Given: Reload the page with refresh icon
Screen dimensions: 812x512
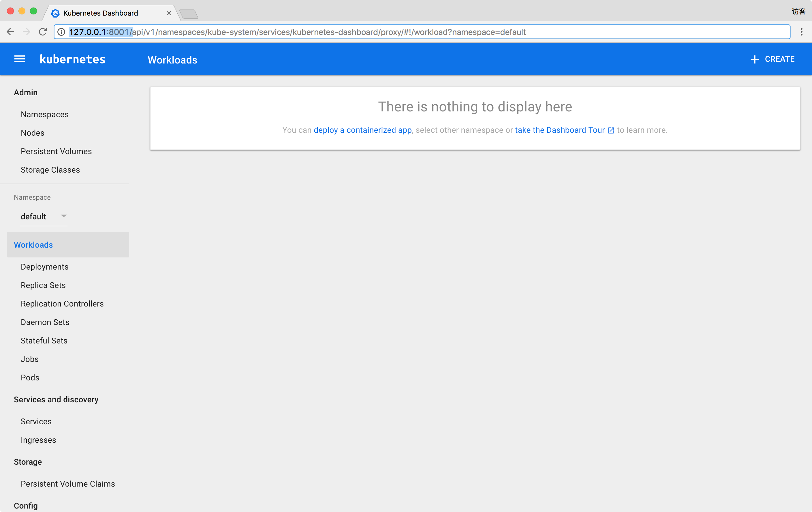Looking at the screenshot, I should (43, 32).
